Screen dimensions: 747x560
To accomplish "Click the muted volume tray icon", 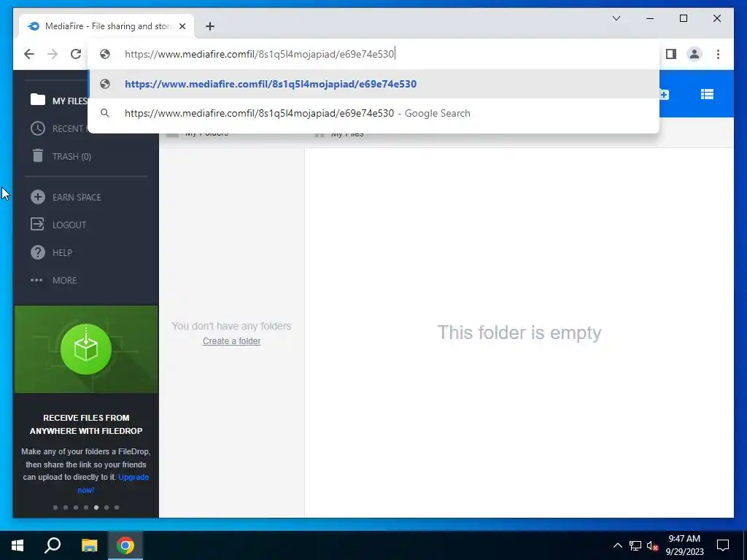I will [652, 545].
